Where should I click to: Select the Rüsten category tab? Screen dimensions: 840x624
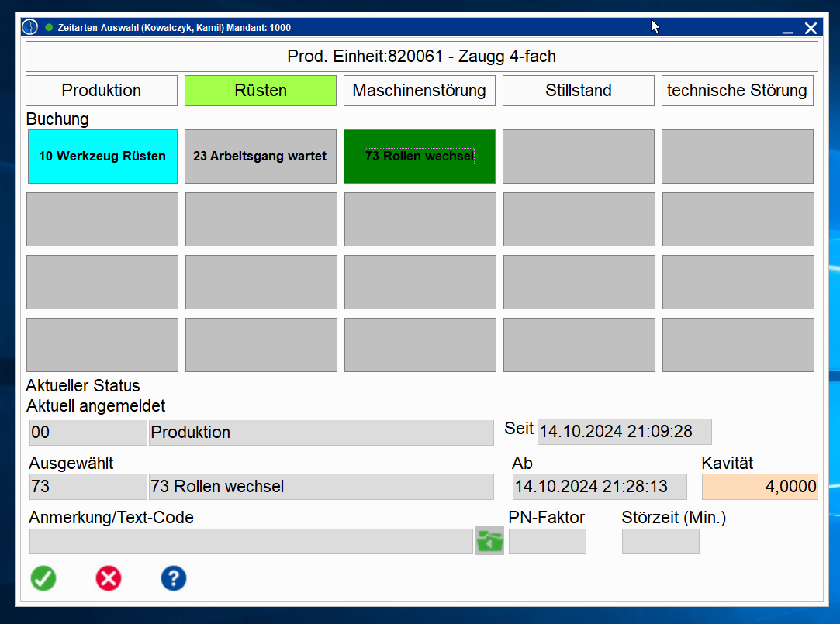[x=261, y=91]
